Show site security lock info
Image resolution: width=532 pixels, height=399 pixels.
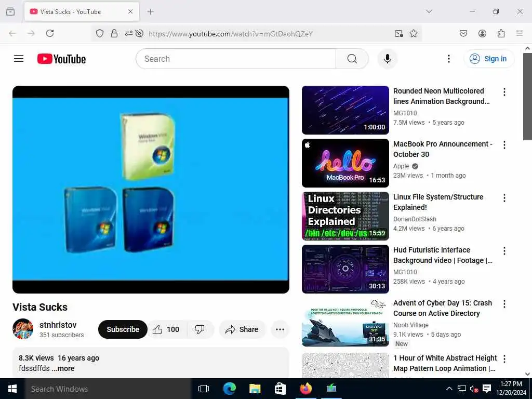(x=114, y=33)
